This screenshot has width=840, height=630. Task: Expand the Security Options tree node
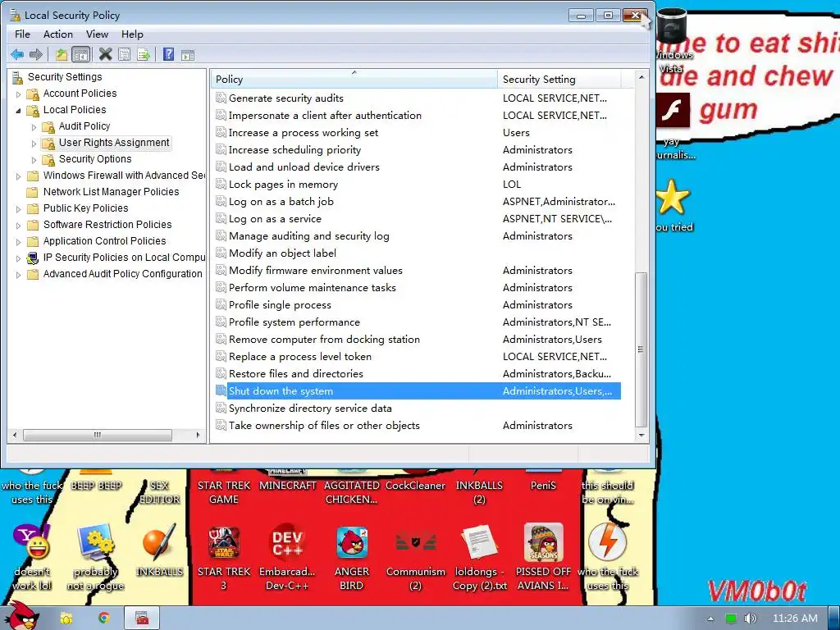tap(34, 160)
